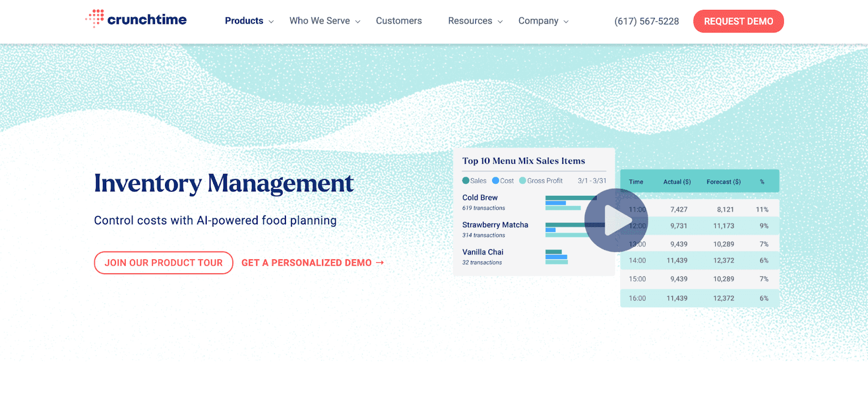Expand the Resources chevron arrow

[x=500, y=22]
